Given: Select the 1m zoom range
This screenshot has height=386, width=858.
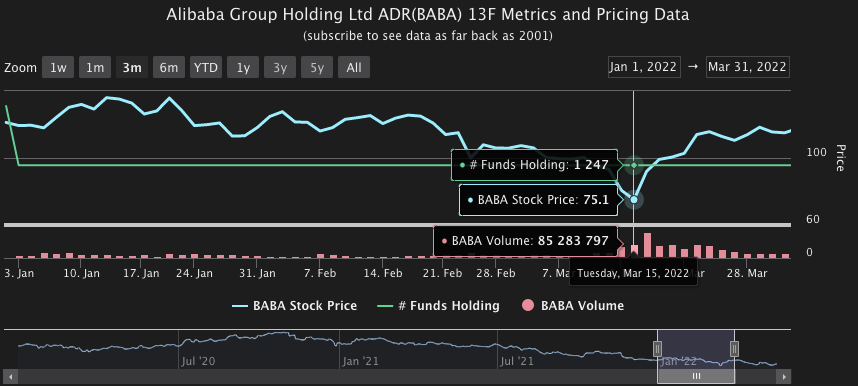Looking at the screenshot, I should [x=95, y=68].
